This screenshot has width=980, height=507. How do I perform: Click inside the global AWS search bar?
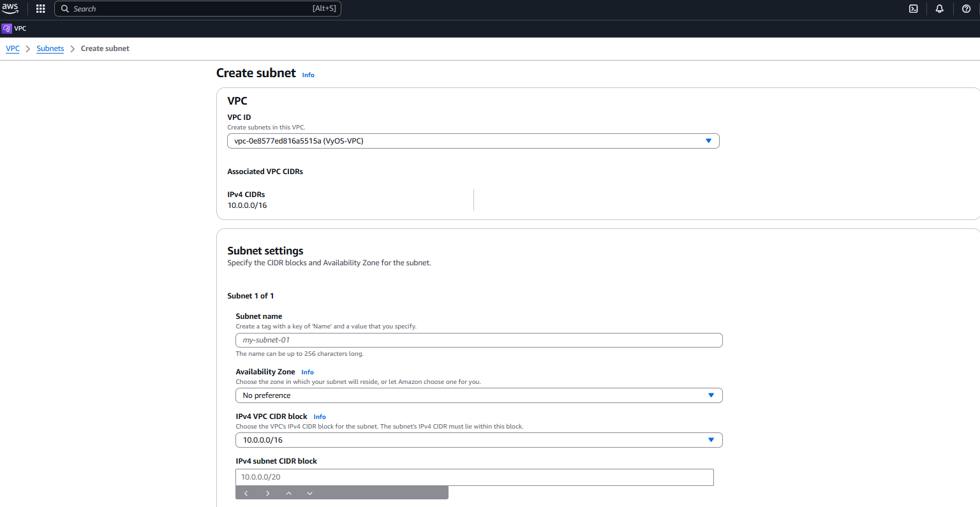coord(191,8)
